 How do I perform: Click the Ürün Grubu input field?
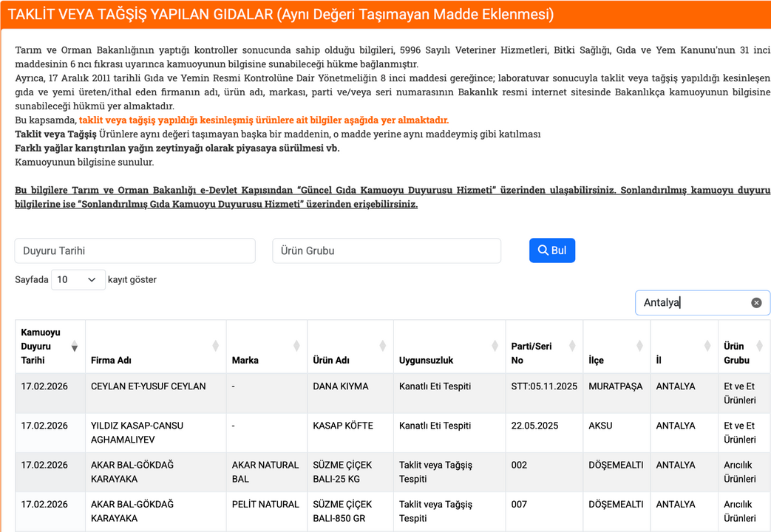point(386,250)
